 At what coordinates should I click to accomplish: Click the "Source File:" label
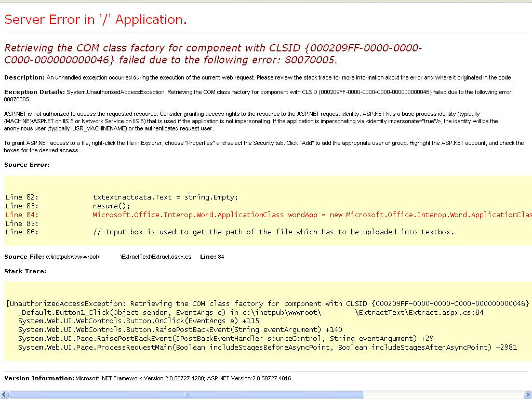tap(24, 257)
